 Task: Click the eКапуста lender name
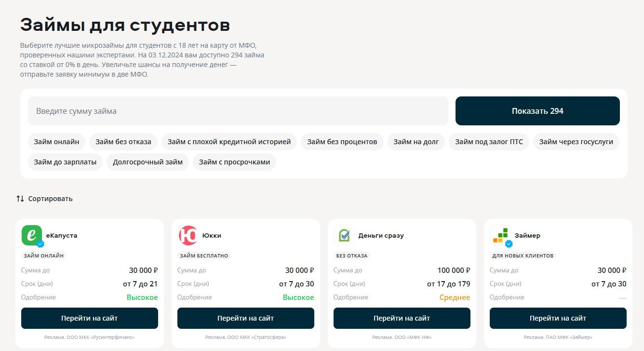(62, 236)
